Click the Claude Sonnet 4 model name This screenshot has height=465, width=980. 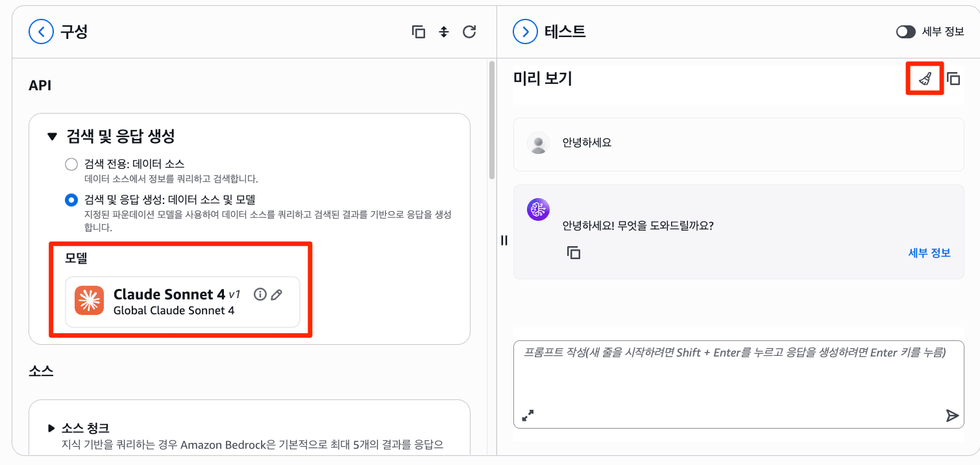(x=169, y=294)
